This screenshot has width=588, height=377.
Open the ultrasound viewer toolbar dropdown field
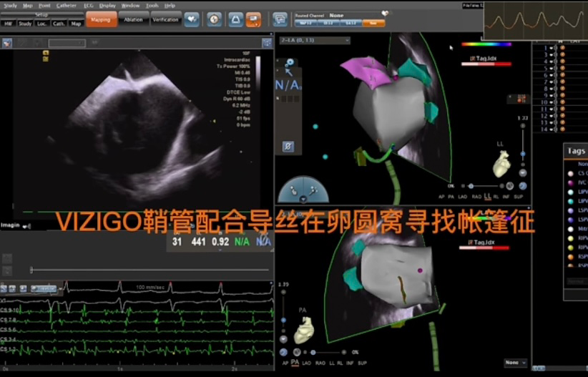(67, 44)
